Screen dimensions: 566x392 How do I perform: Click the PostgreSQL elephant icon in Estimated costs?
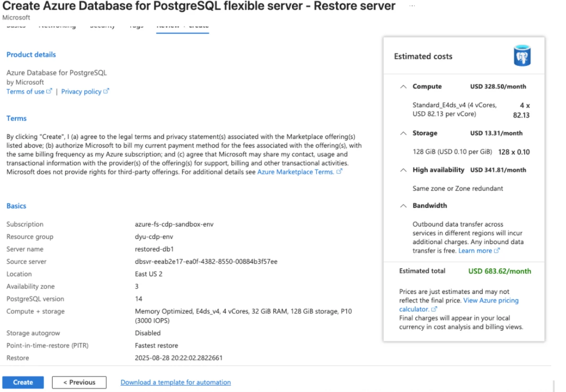point(522,56)
